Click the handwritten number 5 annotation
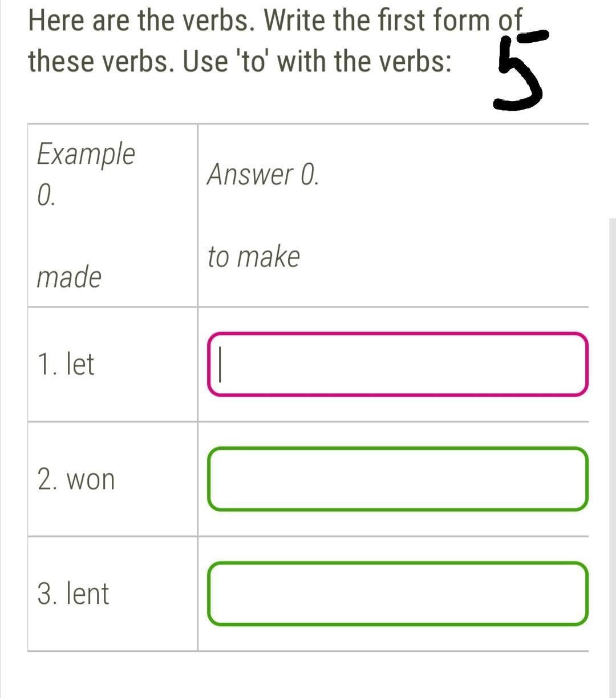 point(518,71)
